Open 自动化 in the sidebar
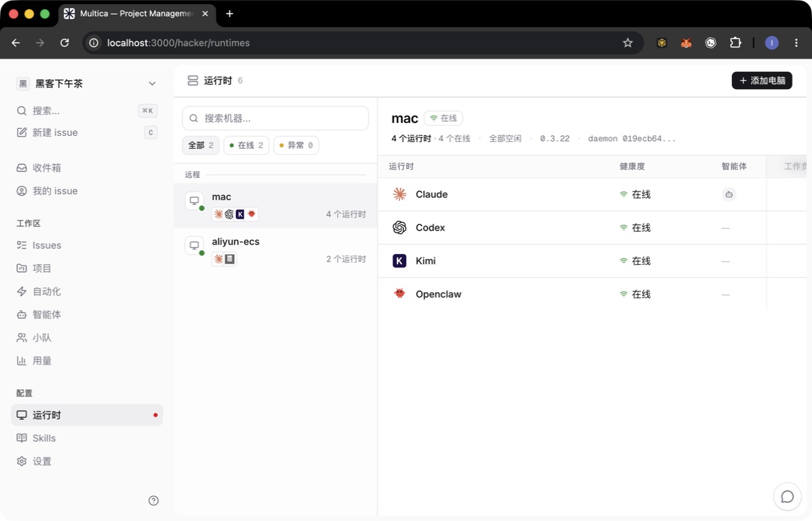The image size is (812, 521). point(87,291)
